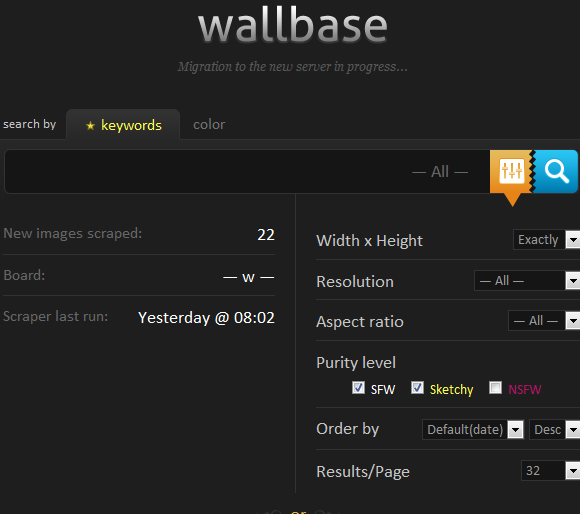The width and height of the screenshot is (580, 514).
Task: Change the Results/Page 32 dropdown
Action: click(x=550, y=471)
